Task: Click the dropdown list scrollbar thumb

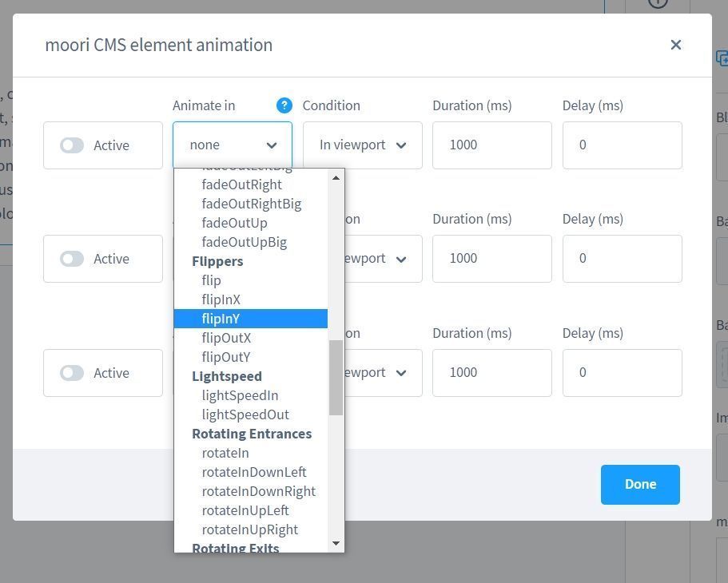Action: pos(336,378)
